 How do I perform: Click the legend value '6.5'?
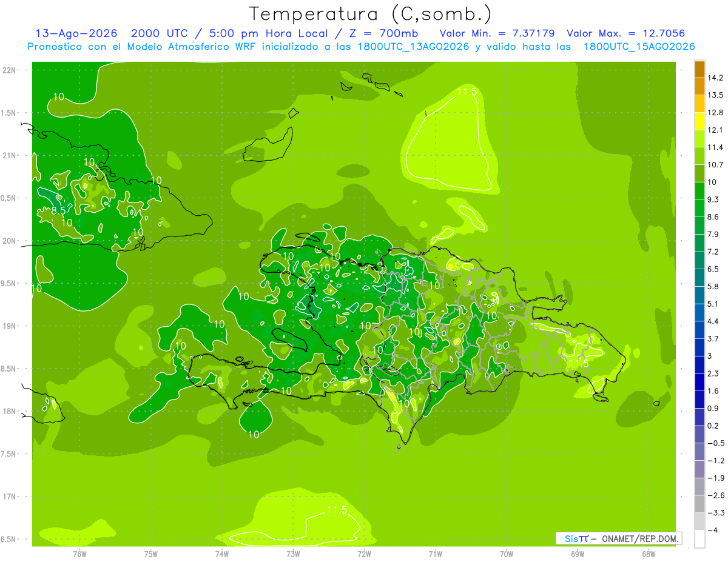point(713,269)
